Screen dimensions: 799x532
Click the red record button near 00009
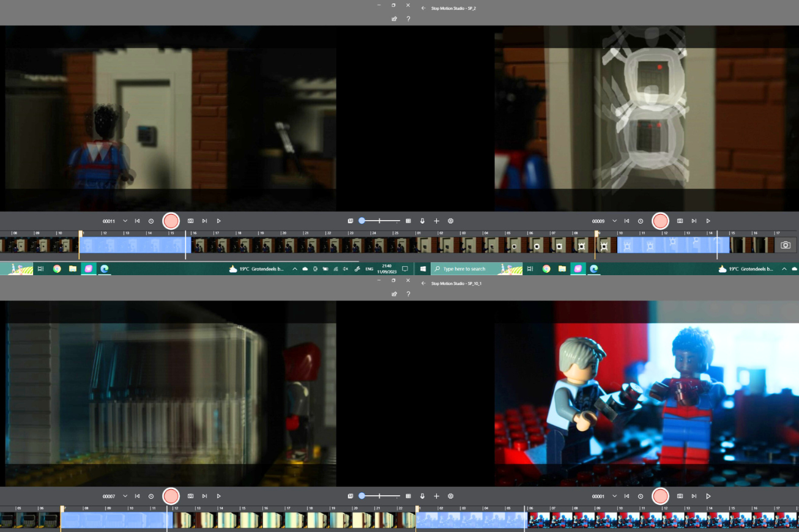[x=660, y=221]
